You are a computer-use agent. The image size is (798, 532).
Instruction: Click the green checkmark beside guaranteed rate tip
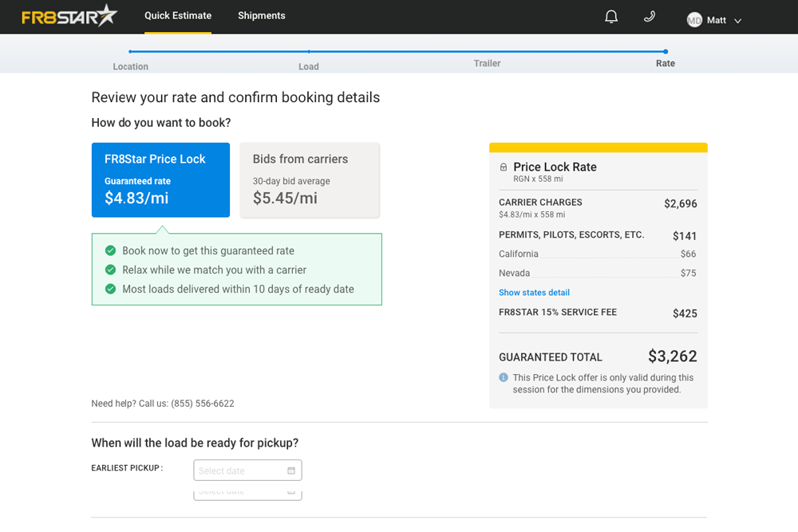pos(110,250)
